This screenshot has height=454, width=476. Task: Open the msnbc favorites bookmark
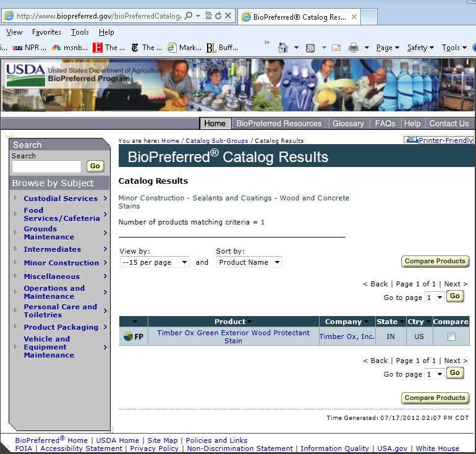click(69, 48)
